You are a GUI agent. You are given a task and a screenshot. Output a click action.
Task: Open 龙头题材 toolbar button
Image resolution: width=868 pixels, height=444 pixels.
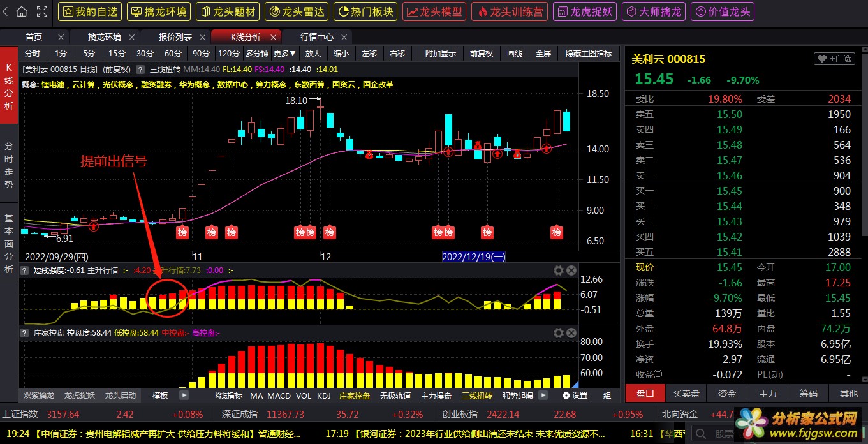(228, 11)
